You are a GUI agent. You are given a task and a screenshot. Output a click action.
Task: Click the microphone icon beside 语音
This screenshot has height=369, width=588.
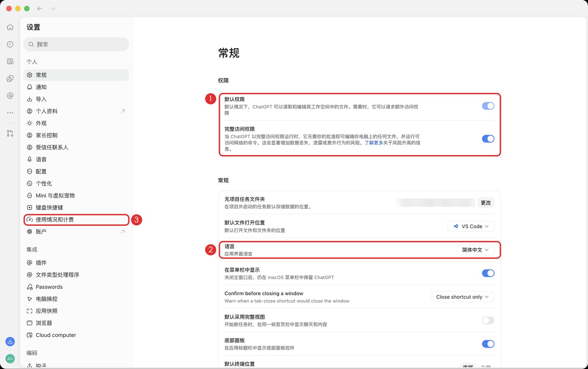pyautogui.click(x=30, y=160)
